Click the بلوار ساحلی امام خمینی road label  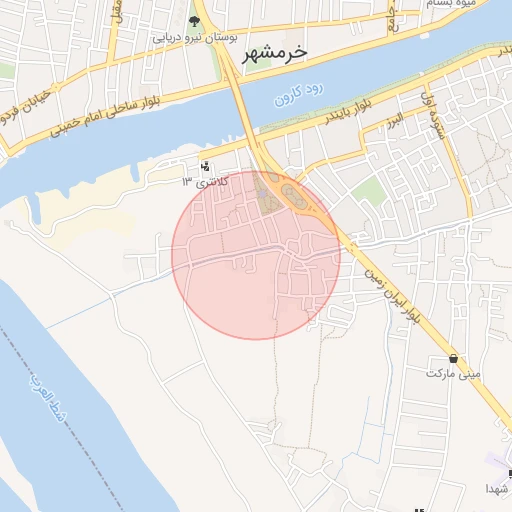[x=105, y=117]
